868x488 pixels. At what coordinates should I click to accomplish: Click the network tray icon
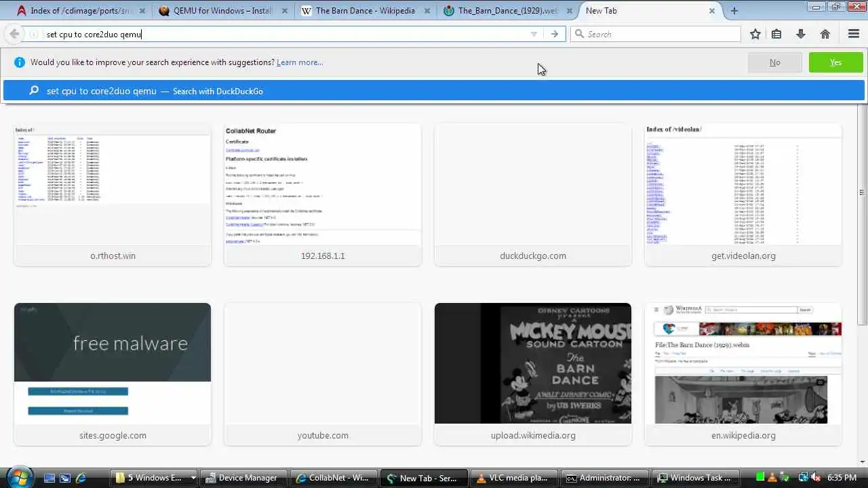803,478
